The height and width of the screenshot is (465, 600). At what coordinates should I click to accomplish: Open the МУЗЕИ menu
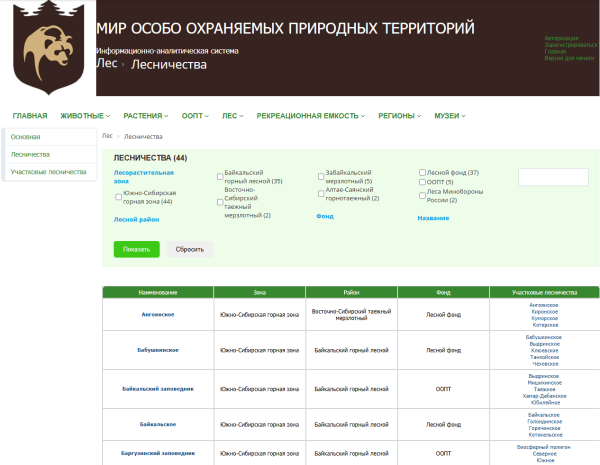click(x=450, y=116)
